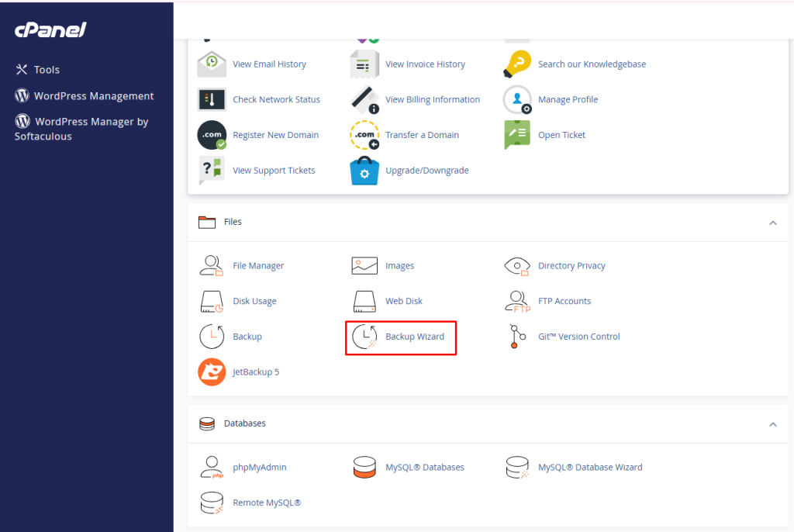
Task: Click the MySQL Databases icon
Action: (364, 468)
